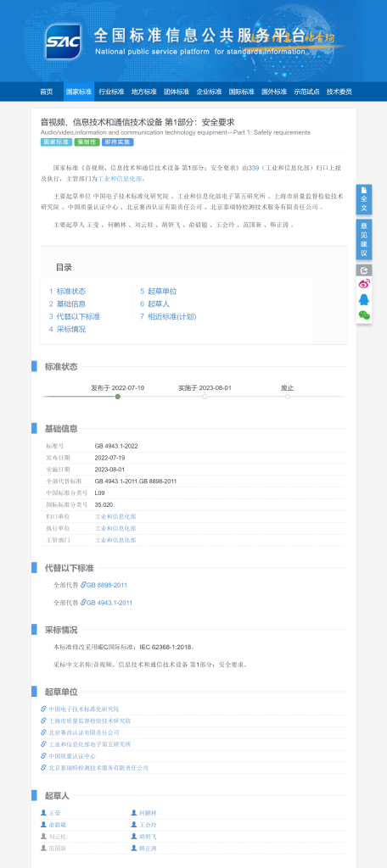Select the L09 classification value
This screenshot has height=868, width=387.
(100, 492)
